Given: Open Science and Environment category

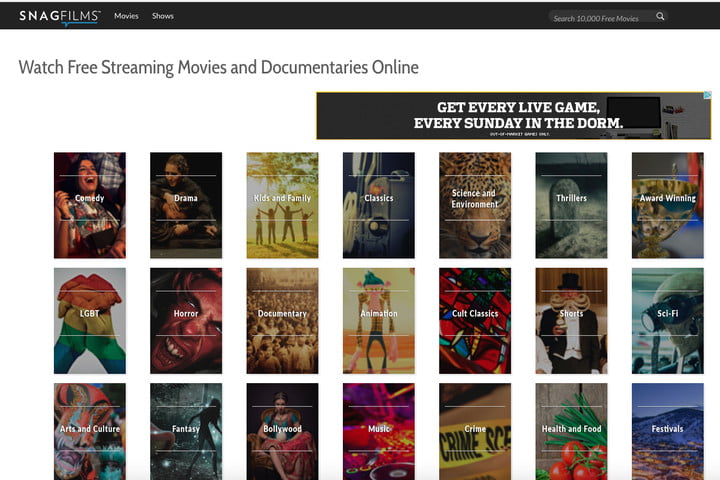Looking at the screenshot, I should [475, 205].
